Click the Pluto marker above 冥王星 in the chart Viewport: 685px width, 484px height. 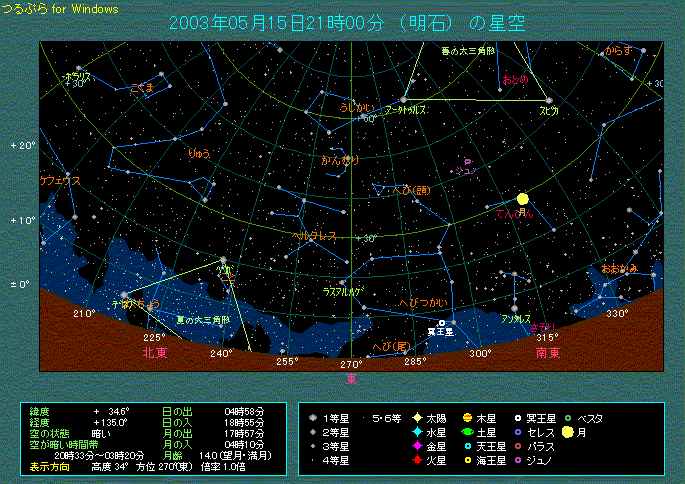tap(442, 323)
